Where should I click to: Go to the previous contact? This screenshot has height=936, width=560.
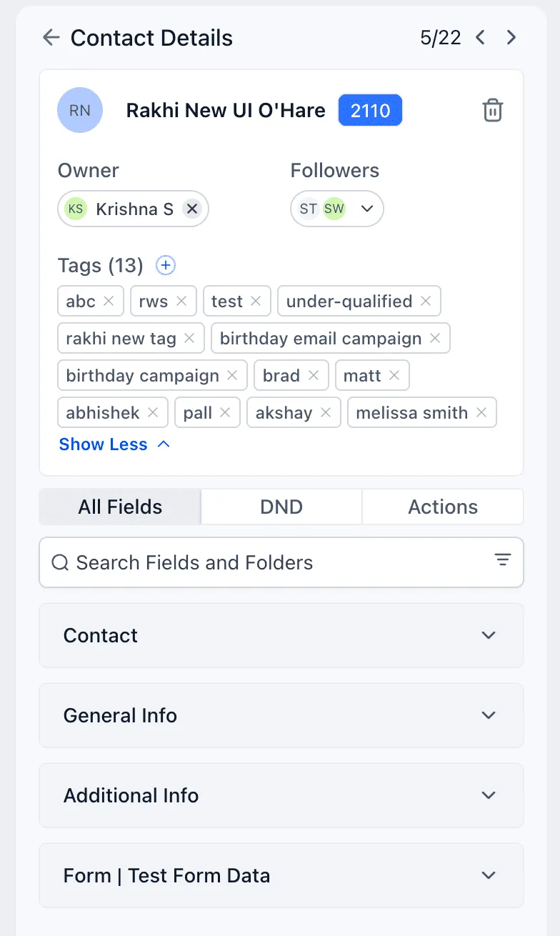[481, 38]
